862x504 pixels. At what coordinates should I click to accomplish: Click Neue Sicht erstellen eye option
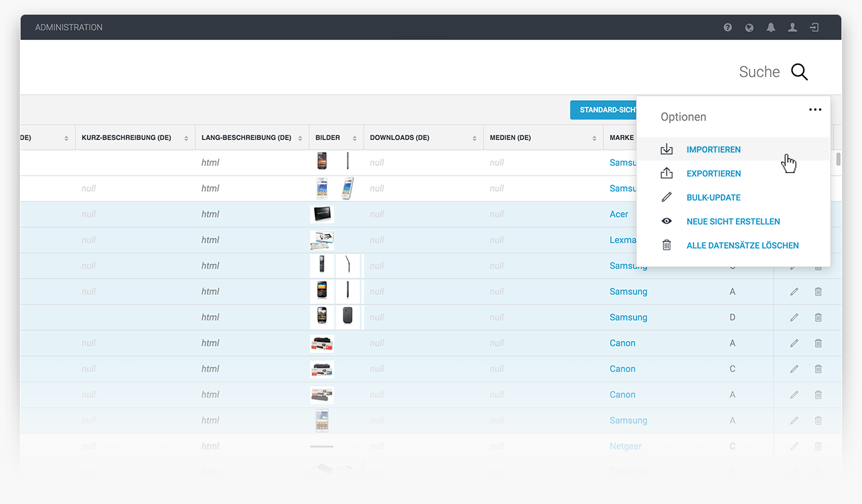click(x=733, y=221)
